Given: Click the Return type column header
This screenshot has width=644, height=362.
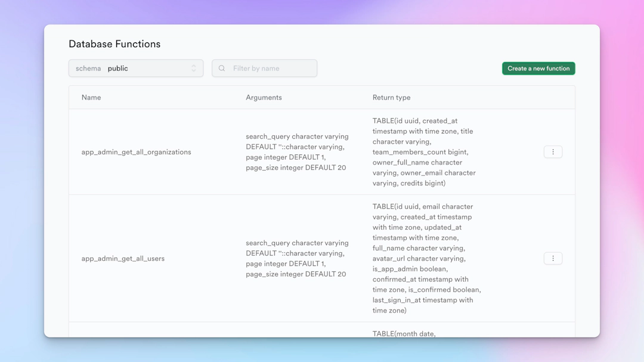Looking at the screenshot, I should [x=391, y=97].
